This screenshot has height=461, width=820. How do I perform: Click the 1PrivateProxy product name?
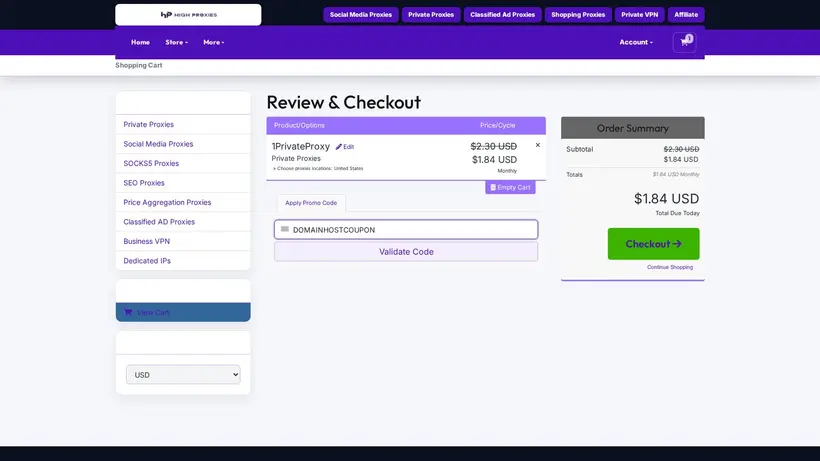301,146
